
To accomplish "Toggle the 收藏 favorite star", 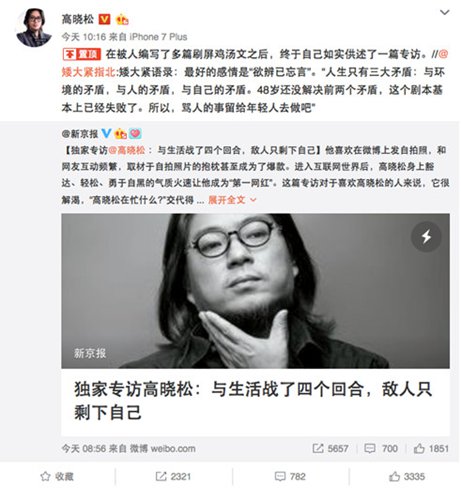I will [57, 476].
